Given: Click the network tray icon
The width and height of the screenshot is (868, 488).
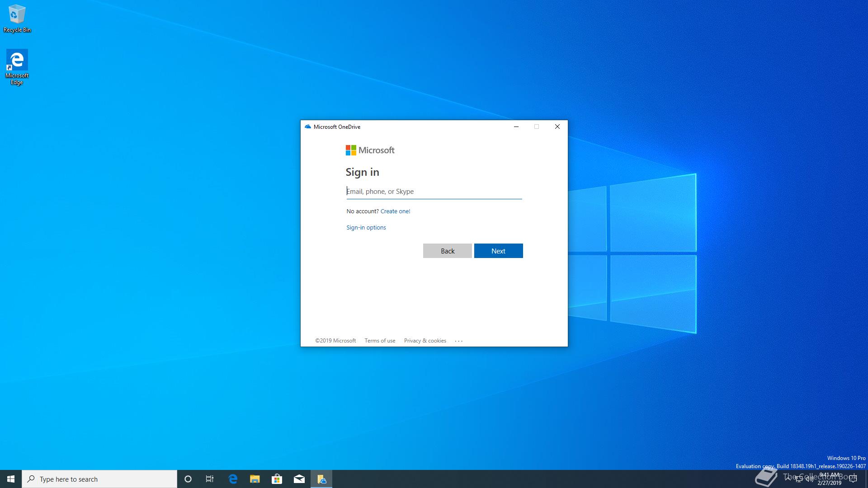Looking at the screenshot, I should click(799, 479).
